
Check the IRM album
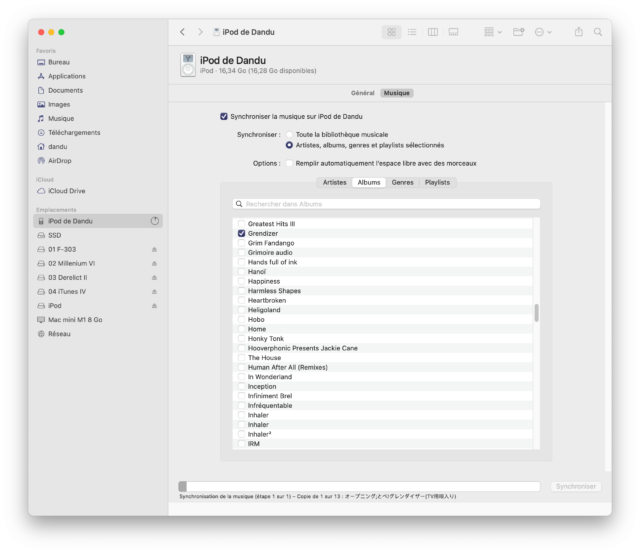pos(242,444)
